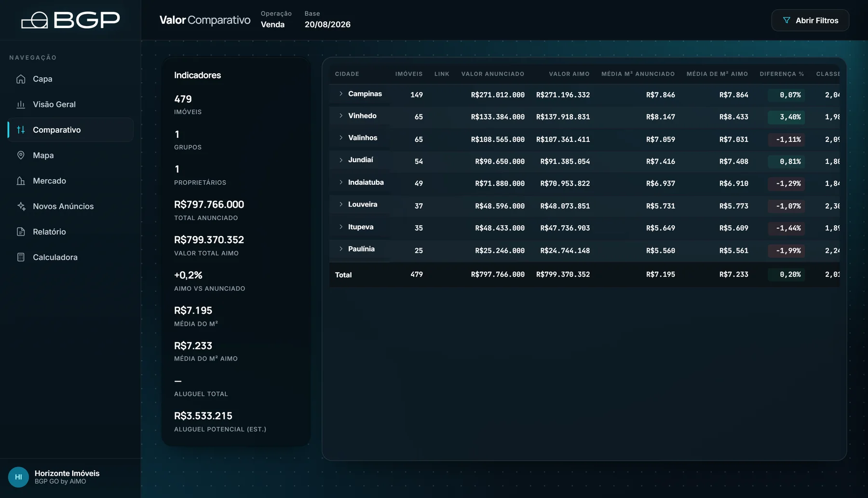Click the Relatório document icon
The width and height of the screenshot is (868, 498).
(21, 232)
